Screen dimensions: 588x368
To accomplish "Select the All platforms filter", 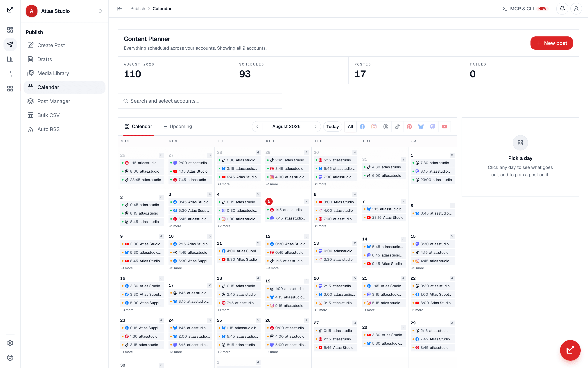I will point(350,127).
